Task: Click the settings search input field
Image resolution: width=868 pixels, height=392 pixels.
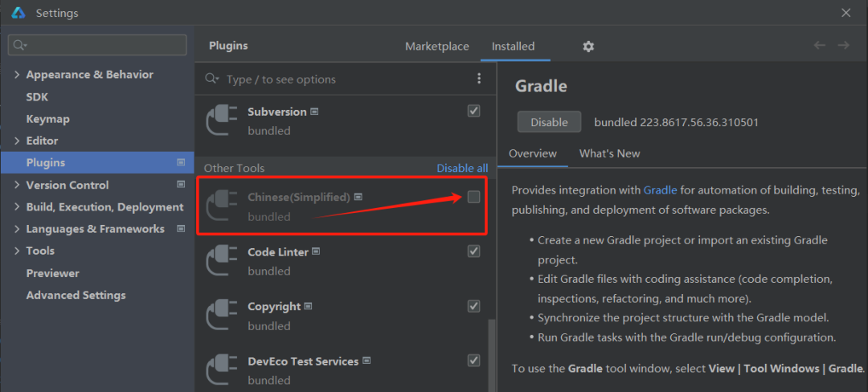Action: point(97,45)
